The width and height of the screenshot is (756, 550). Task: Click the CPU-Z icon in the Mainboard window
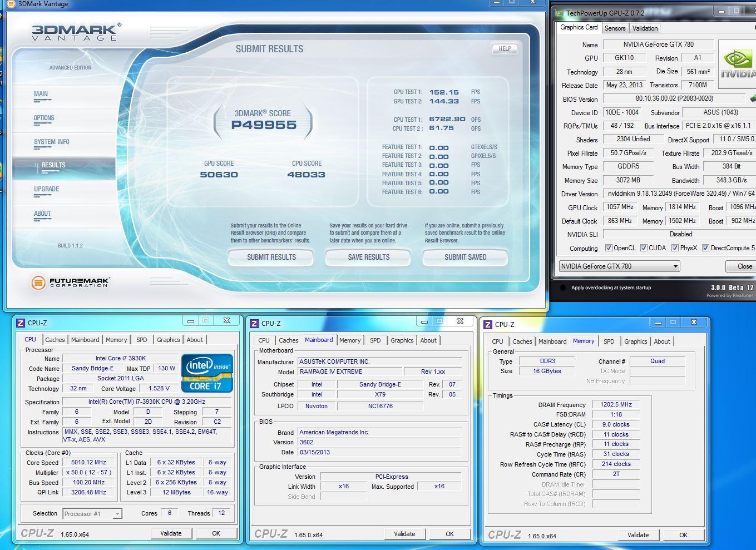254,323
